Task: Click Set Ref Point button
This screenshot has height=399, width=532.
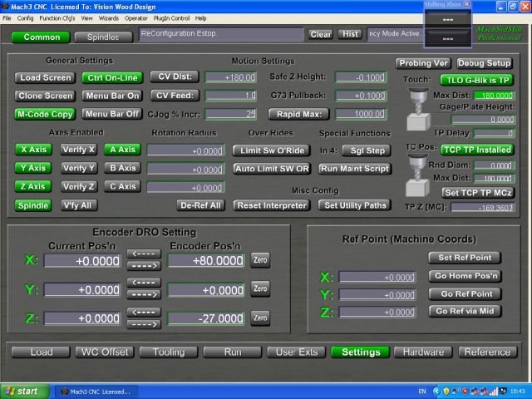Action: click(x=465, y=258)
